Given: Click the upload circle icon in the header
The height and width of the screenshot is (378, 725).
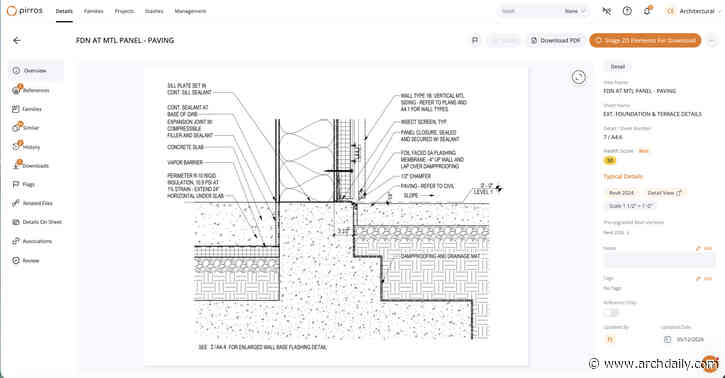Looking at the screenshot, I should 627,11.
